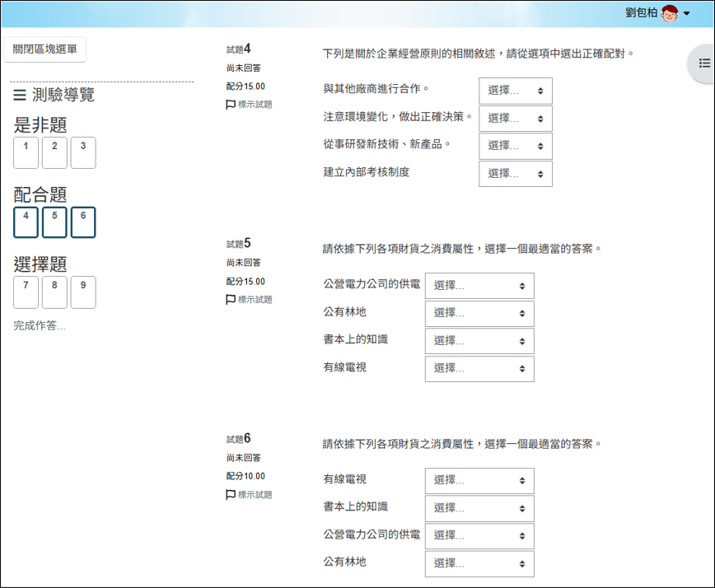Click the hamburger icon beside 測驗導覽
Image resolution: width=715 pixels, height=588 pixels.
20,95
